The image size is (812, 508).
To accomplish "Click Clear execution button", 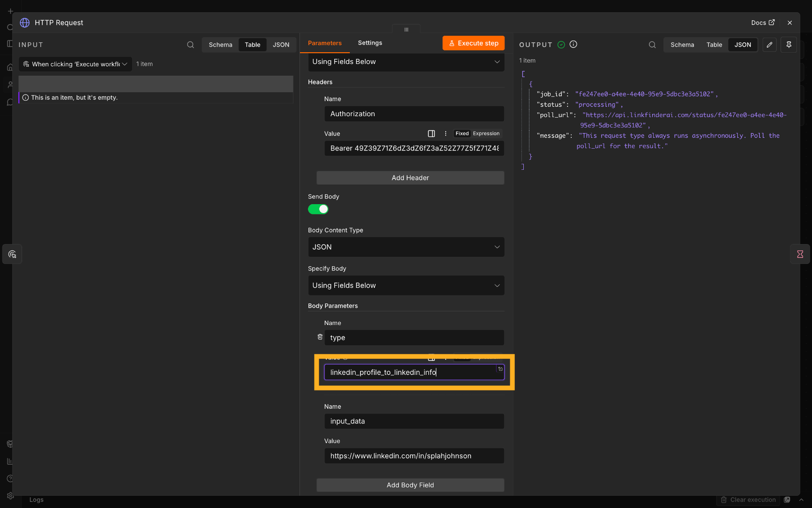I will tap(748, 500).
